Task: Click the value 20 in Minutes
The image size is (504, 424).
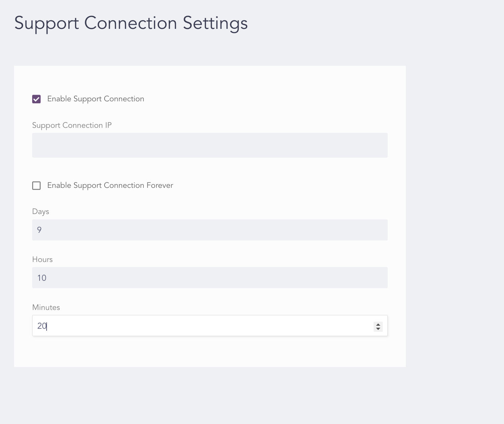Action: coord(42,326)
